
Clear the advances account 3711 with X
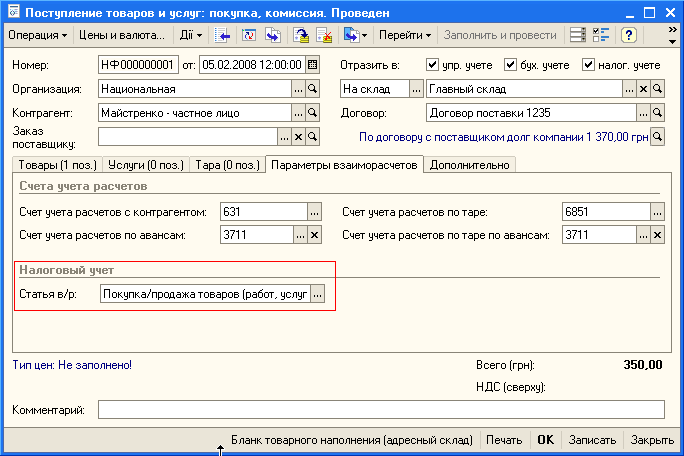[x=313, y=235]
